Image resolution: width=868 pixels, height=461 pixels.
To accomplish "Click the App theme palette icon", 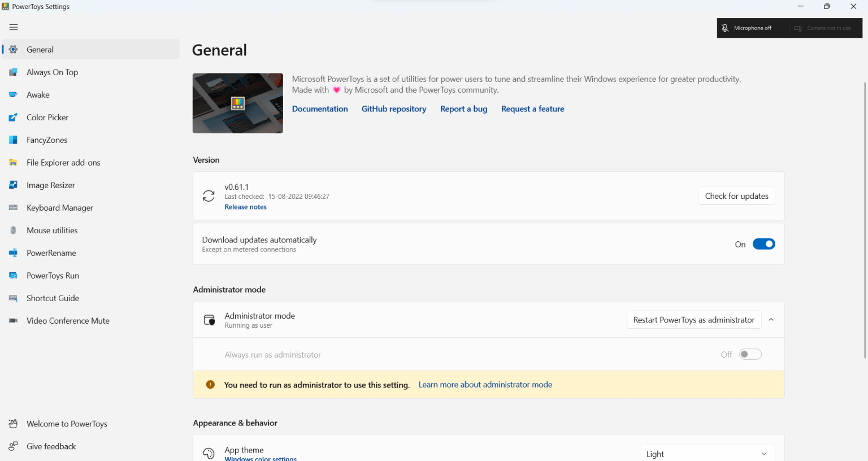I will (x=209, y=454).
